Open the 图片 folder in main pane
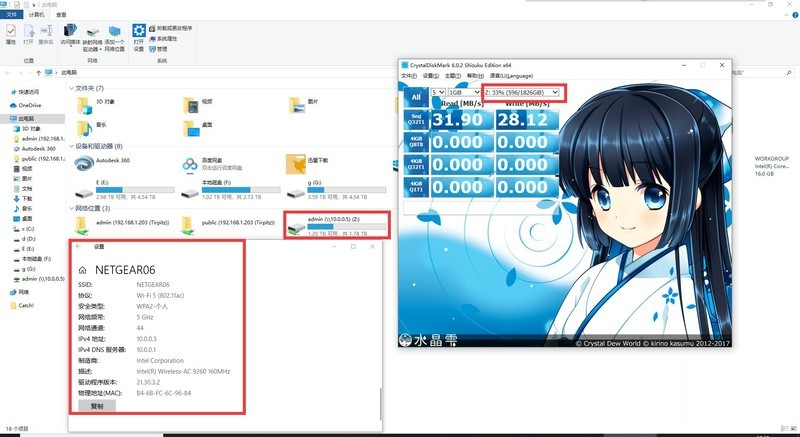The width and height of the screenshot is (800, 437). 296,105
